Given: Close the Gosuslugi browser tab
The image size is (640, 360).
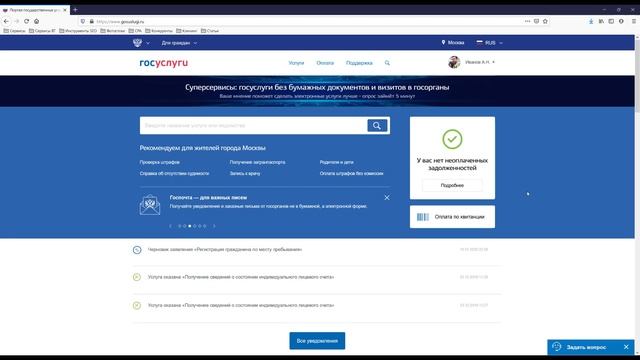Looking at the screenshot, I should pyautogui.click(x=65, y=10).
